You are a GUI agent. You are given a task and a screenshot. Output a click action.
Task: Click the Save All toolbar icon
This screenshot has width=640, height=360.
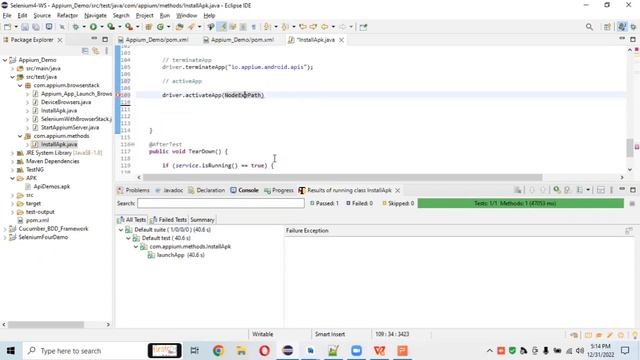point(36,27)
